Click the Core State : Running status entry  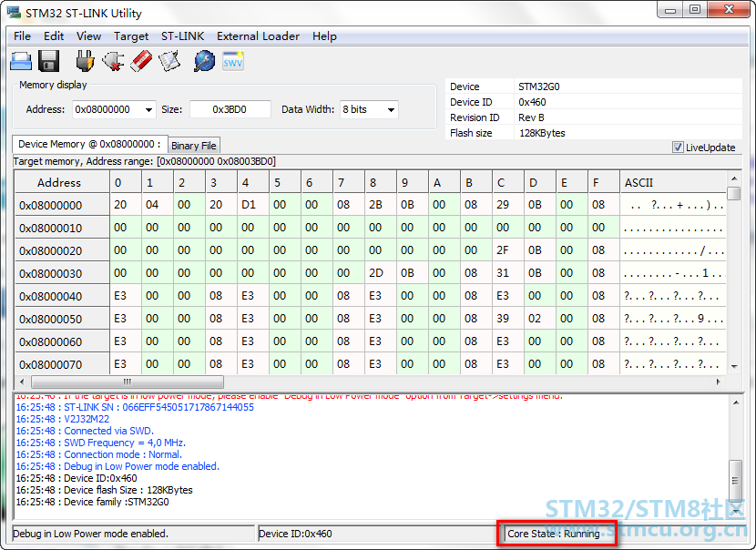pyautogui.click(x=554, y=534)
